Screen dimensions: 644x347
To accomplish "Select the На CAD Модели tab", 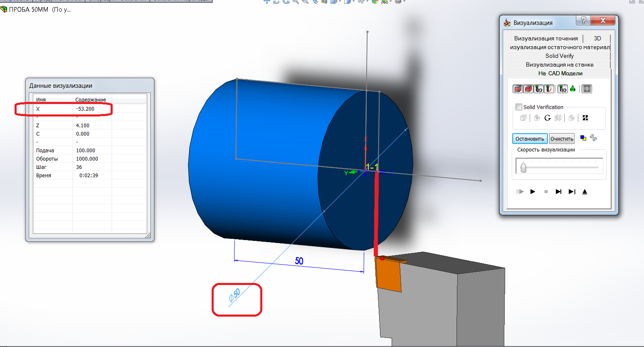I will (x=559, y=73).
